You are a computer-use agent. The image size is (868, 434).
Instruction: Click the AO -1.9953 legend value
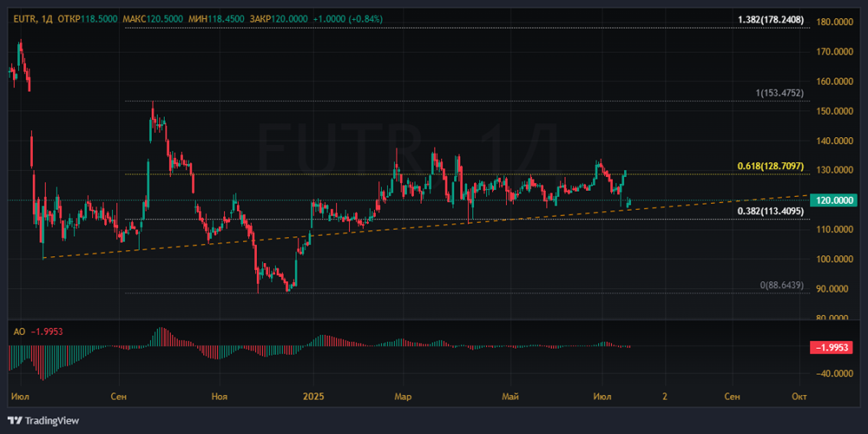(x=47, y=332)
